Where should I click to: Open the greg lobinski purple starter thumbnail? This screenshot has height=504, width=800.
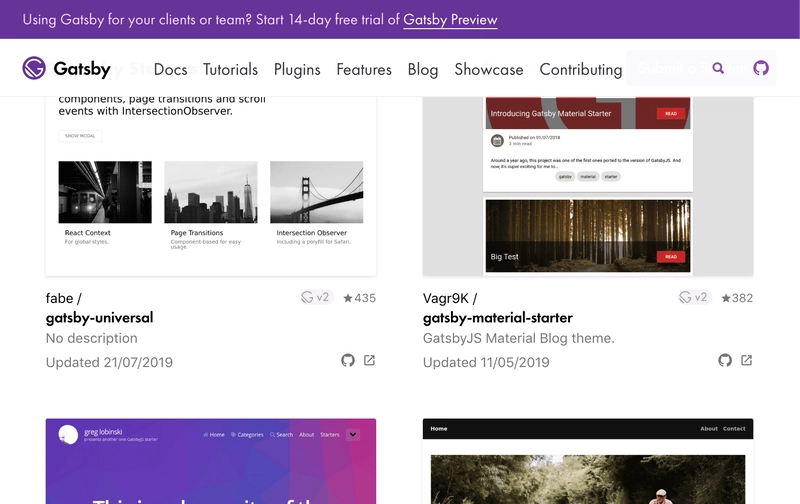point(211,461)
